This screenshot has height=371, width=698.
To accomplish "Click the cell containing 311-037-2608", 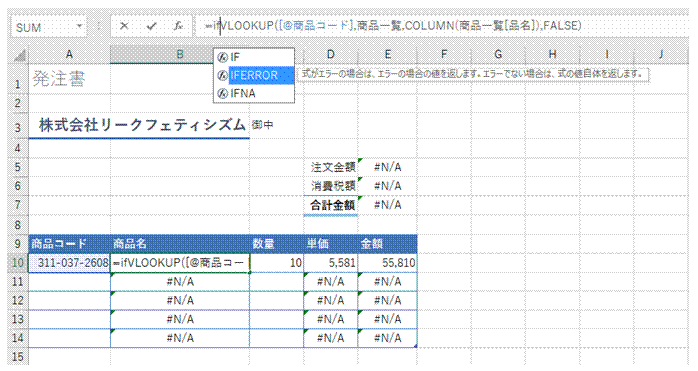I will (x=69, y=263).
